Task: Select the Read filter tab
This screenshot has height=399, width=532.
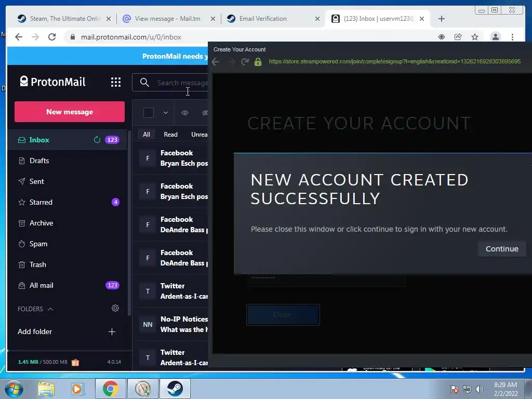Action: click(170, 135)
